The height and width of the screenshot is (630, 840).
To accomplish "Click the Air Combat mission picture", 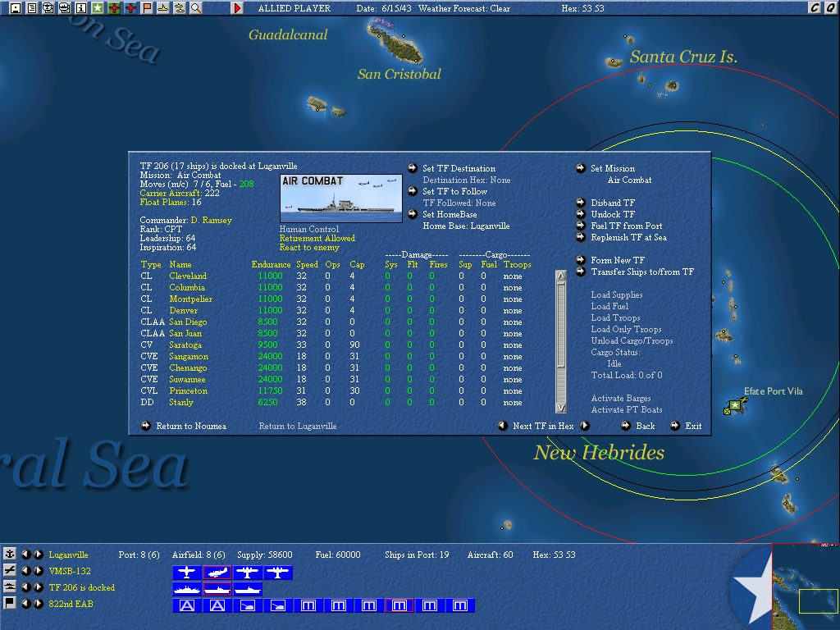I will (x=340, y=199).
